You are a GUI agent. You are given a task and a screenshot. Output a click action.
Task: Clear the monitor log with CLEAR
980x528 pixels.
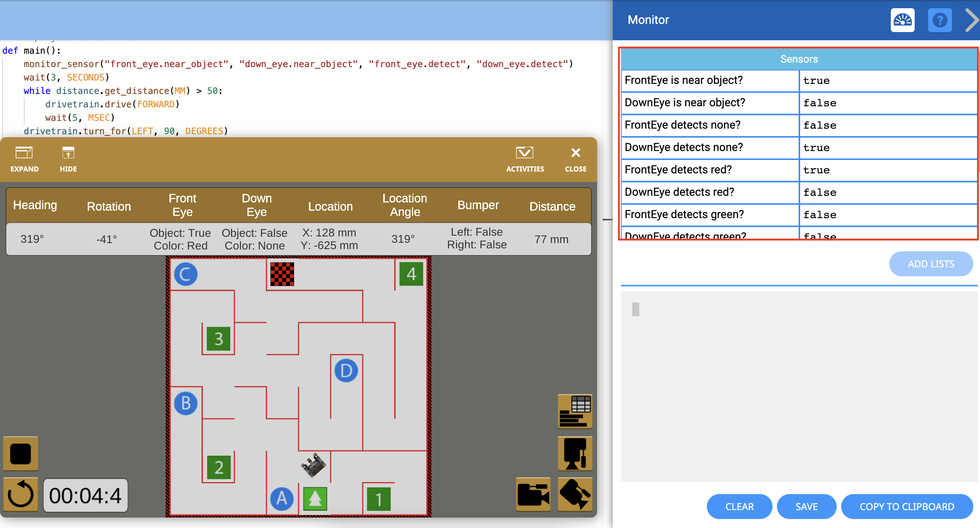coord(739,506)
